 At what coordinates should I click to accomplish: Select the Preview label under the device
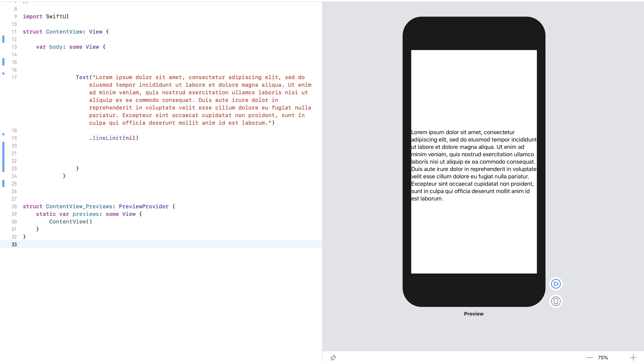(474, 314)
